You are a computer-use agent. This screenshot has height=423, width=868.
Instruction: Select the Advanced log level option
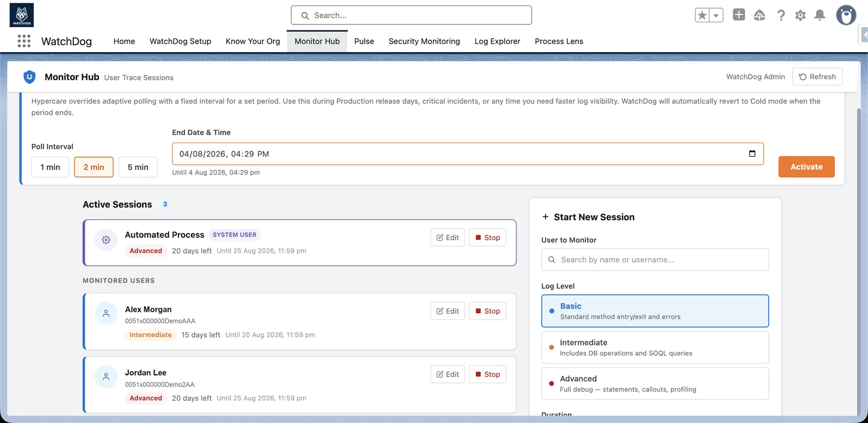(x=655, y=383)
